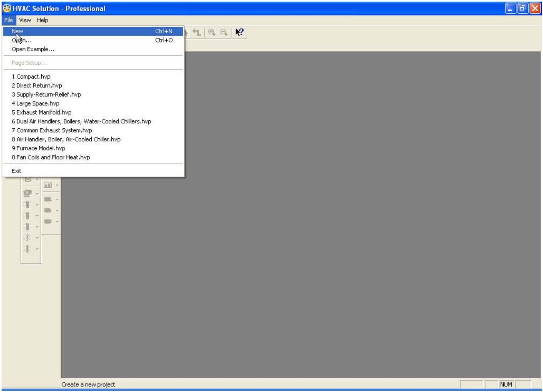This screenshot has height=392, width=543.
Task: Click the bent arrow toolbar icon
Action: [196, 32]
